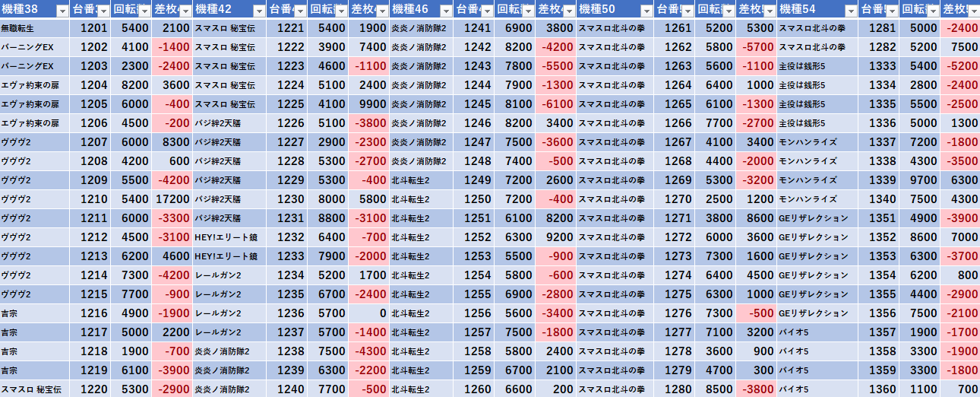Select the -5200 value in row 1333
Image resolution: width=980 pixels, height=397 pixels.
(960, 66)
